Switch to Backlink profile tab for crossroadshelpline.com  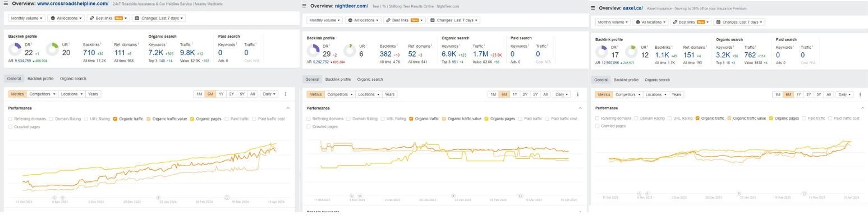[x=40, y=79]
